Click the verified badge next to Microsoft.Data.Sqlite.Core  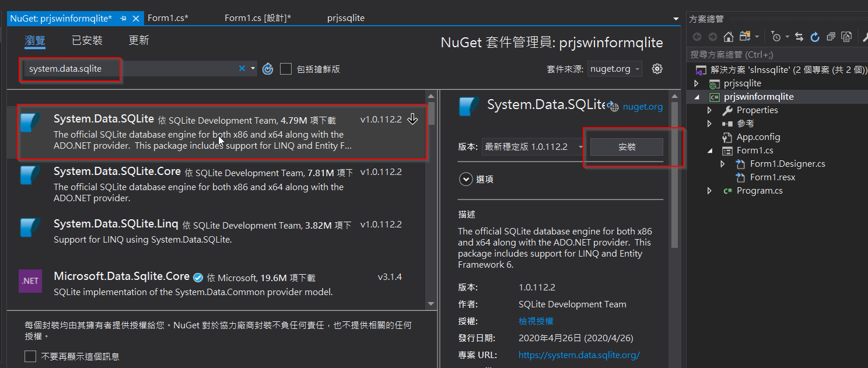pyautogui.click(x=198, y=278)
